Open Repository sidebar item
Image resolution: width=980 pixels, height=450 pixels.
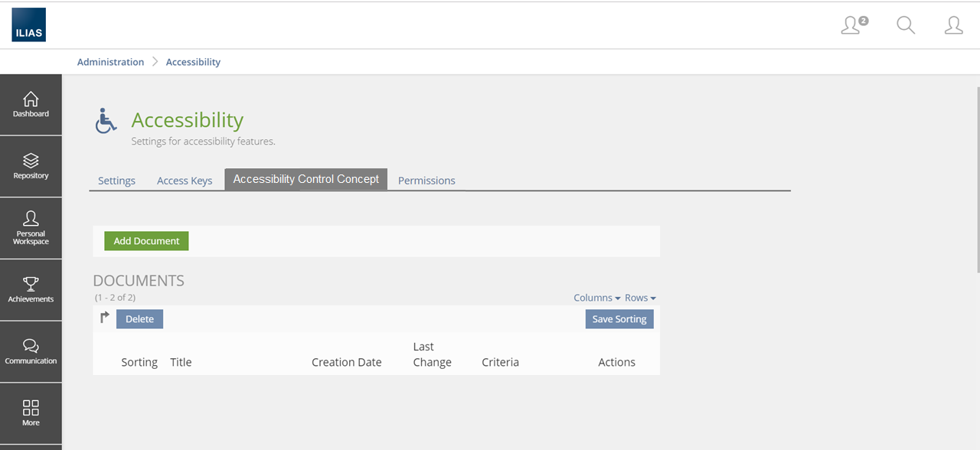tap(31, 167)
